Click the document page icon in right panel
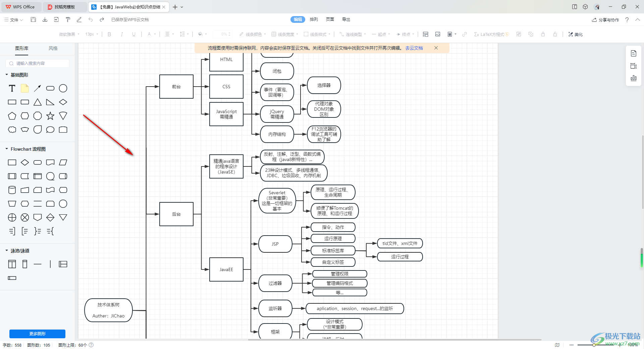This screenshot has width=644, height=349. [x=634, y=53]
